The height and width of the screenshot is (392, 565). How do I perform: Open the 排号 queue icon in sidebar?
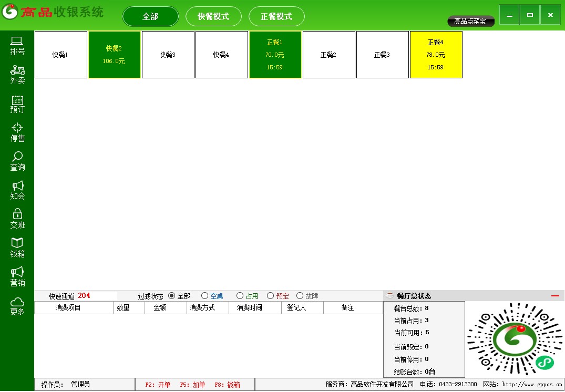click(x=17, y=42)
